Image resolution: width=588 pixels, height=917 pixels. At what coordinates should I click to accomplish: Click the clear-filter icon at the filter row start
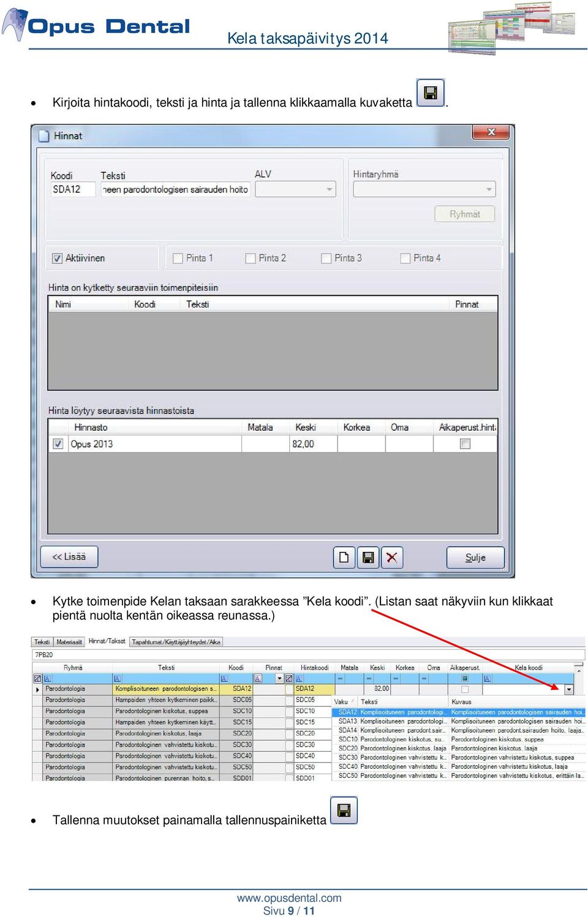pos(37,679)
